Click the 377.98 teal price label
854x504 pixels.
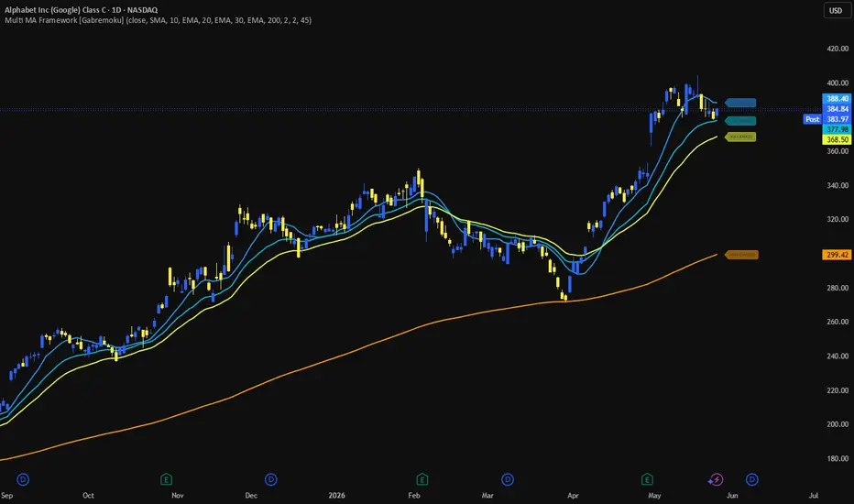coord(837,129)
